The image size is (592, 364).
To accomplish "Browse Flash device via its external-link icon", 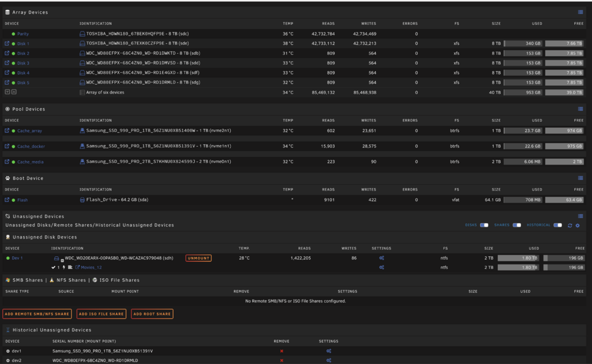I will (7, 199).
